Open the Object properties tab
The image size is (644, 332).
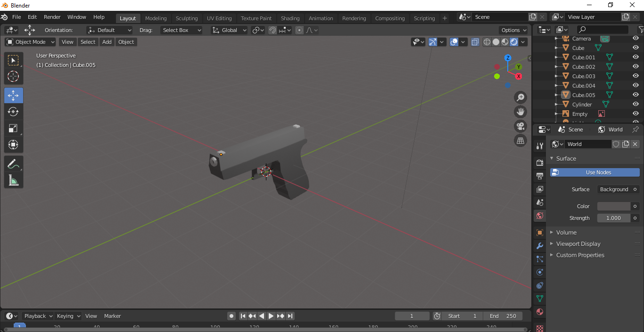tap(540, 233)
